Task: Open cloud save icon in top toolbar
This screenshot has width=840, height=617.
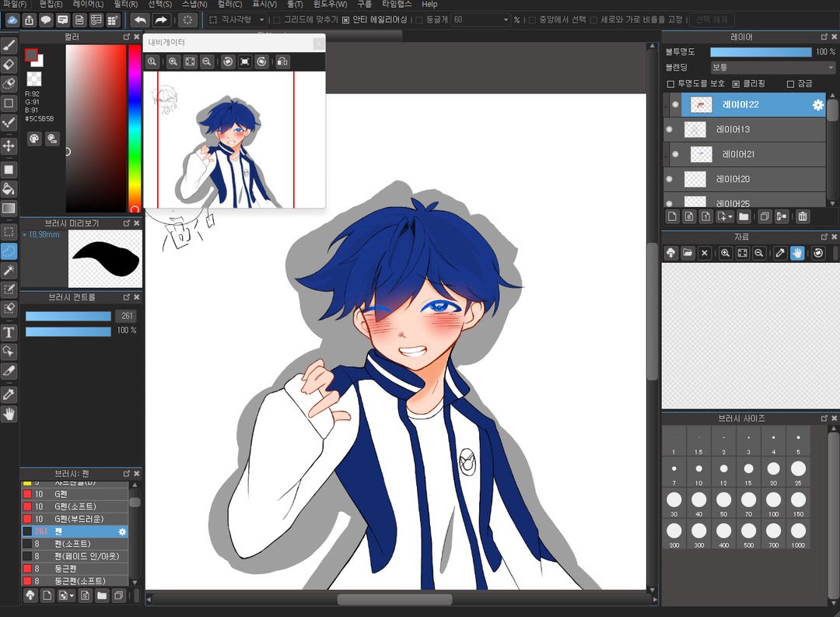Action: (12, 20)
